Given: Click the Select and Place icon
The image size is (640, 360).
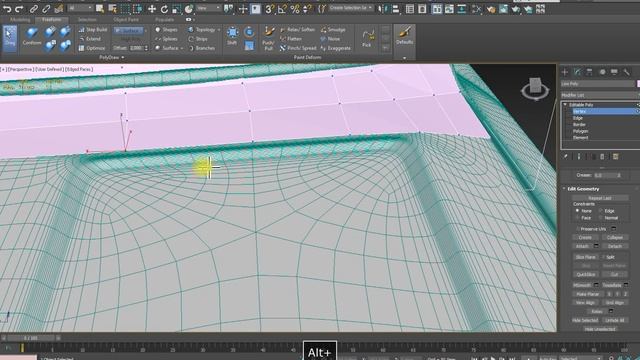Looking at the screenshot, I should (x=189, y=9).
